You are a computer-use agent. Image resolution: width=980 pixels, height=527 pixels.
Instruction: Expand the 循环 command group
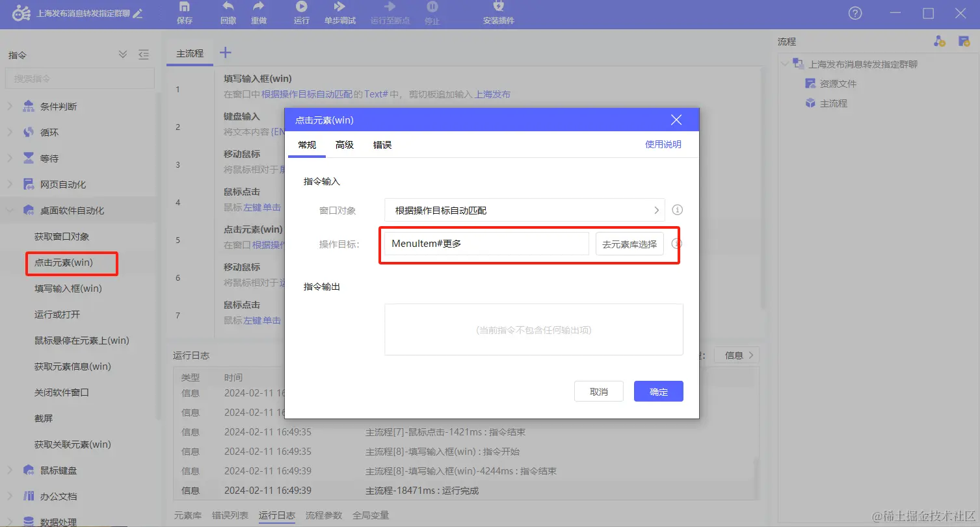[x=10, y=133]
